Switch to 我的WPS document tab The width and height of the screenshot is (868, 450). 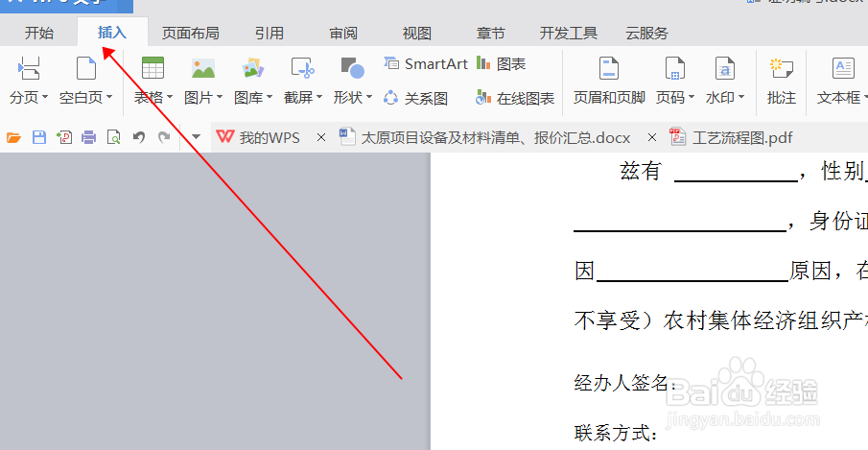click(x=259, y=137)
